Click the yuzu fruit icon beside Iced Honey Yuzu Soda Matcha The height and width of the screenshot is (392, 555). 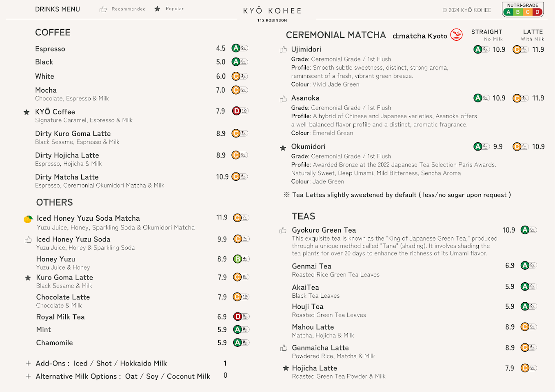(28, 219)
